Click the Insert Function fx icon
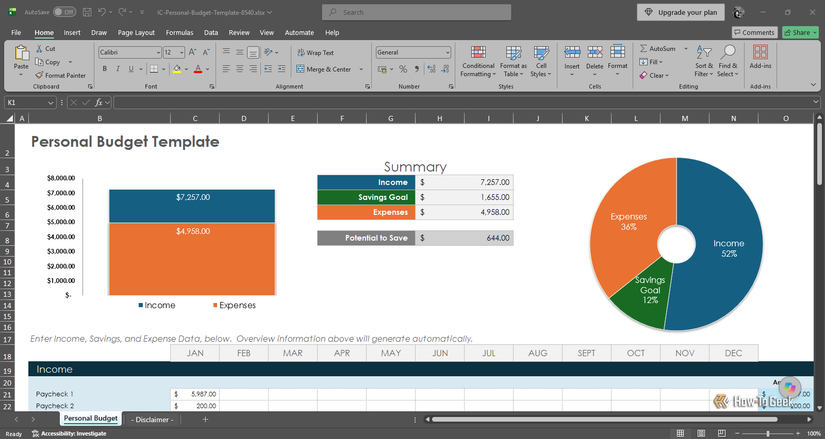 (98, 103)
